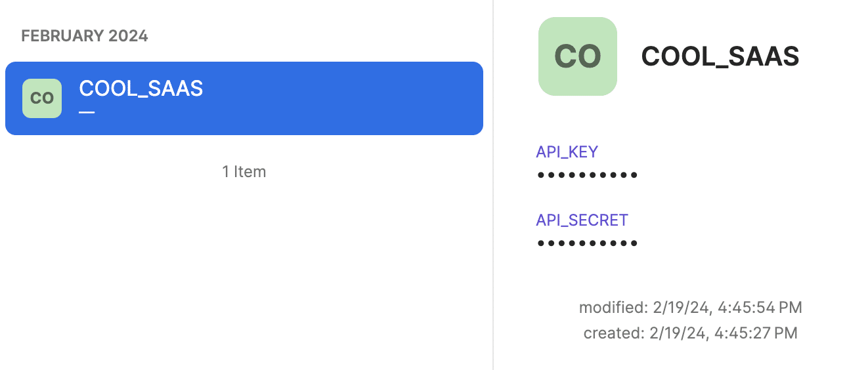Select the COOL_SAAS name in the list
This screenshot has width=868, height=370.
tap(141, 88)
